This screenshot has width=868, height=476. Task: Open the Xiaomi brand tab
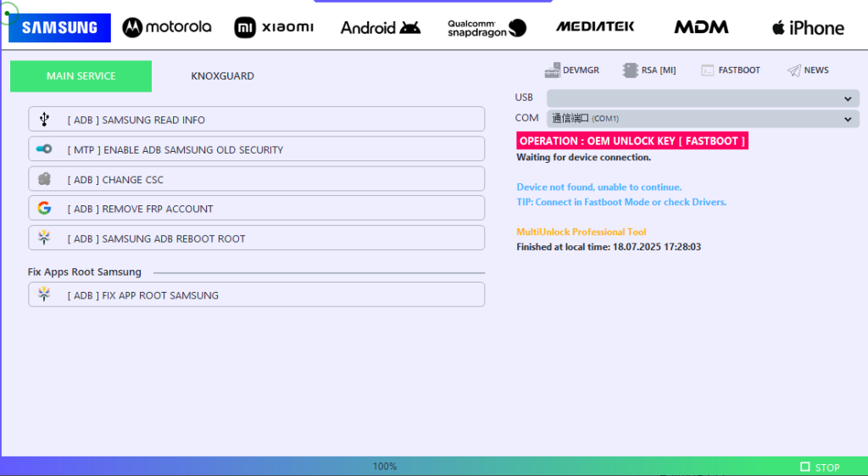tap(274, 27)
